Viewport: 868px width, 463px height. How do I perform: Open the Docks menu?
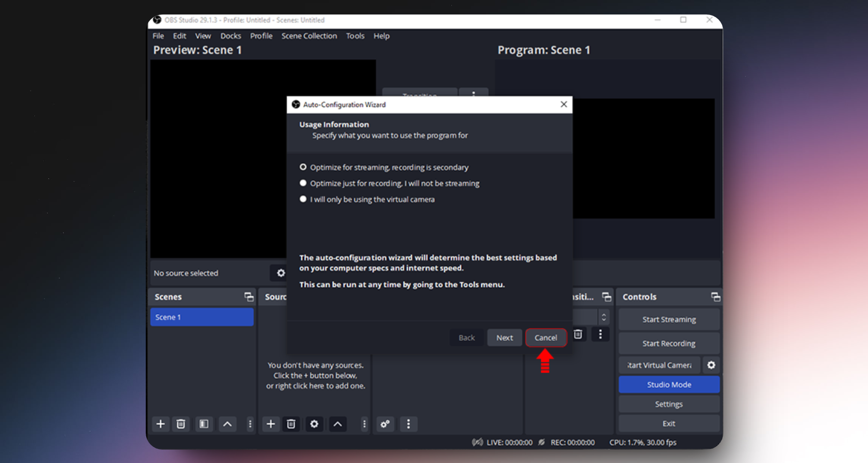[x=230, y=36]
